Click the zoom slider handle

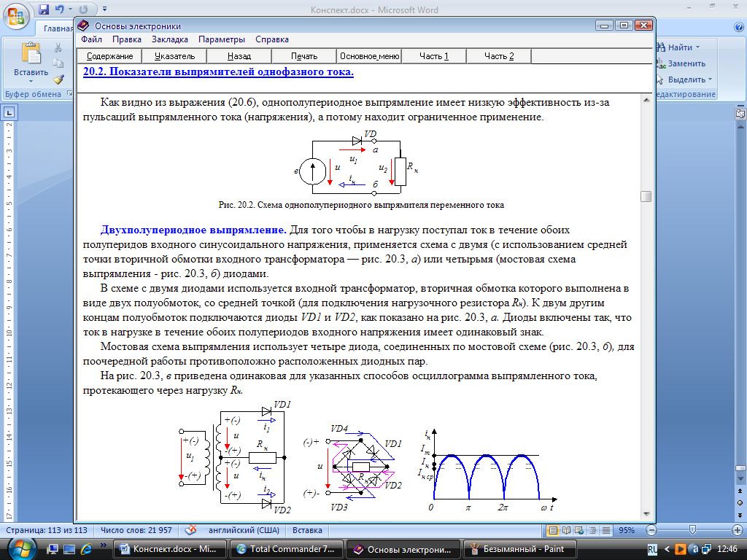(692, 530)
